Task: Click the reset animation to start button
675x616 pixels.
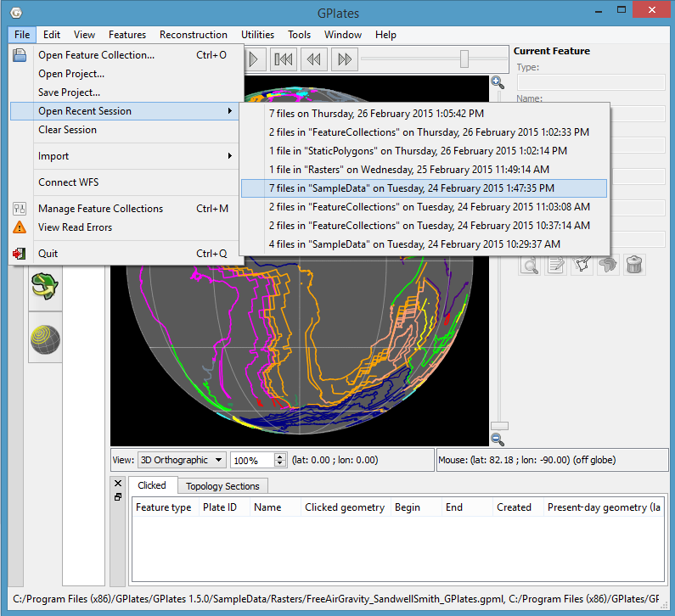Action: coord(284,59)
